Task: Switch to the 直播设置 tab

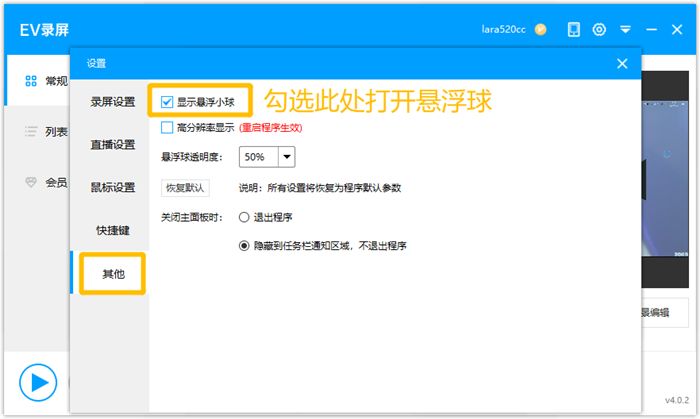Action: click(112, 144)
